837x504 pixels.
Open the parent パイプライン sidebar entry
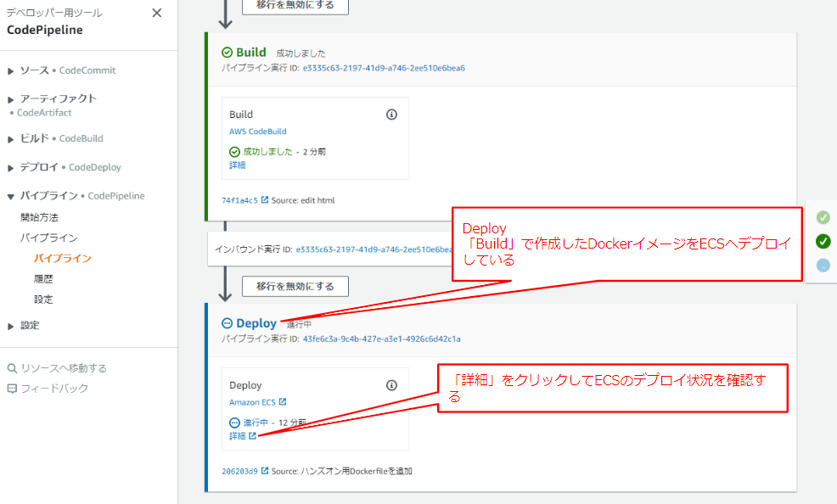[x=49, y=238]
